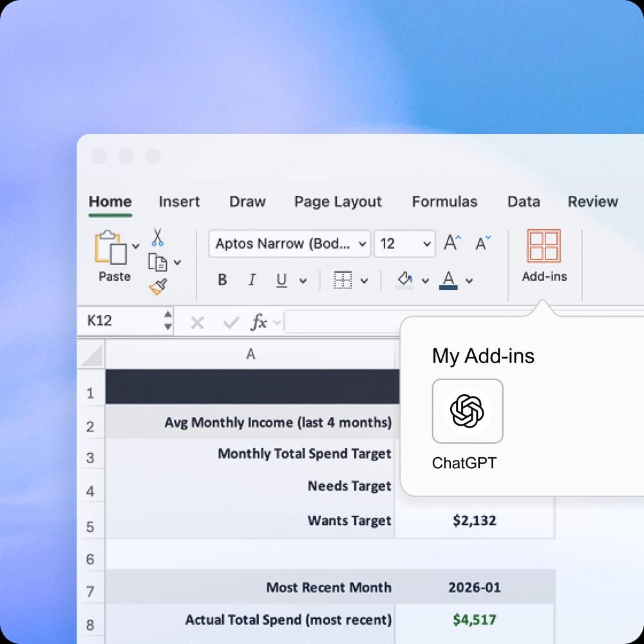644x644 pixels.
Task: Toggle Bold formatting
Action: (x=222, y=280)
